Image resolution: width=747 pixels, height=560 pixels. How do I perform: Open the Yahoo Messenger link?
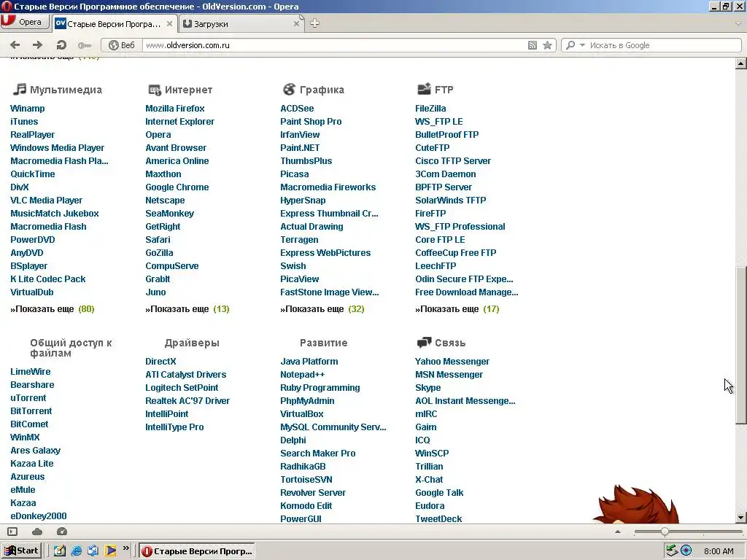pyautogui.click(x=452, y=362)
